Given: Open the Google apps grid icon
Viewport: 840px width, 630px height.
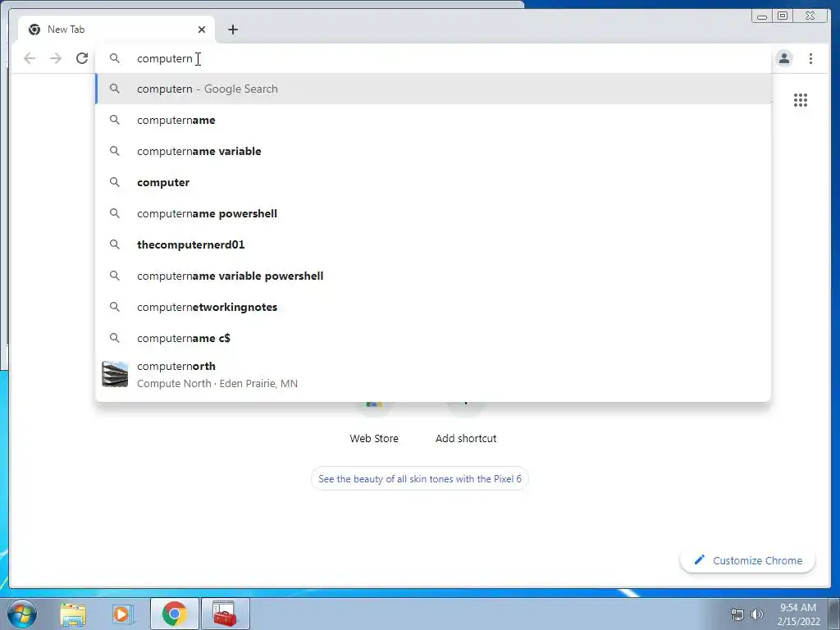Looking at the screenshot, I should tap(801, 100).
